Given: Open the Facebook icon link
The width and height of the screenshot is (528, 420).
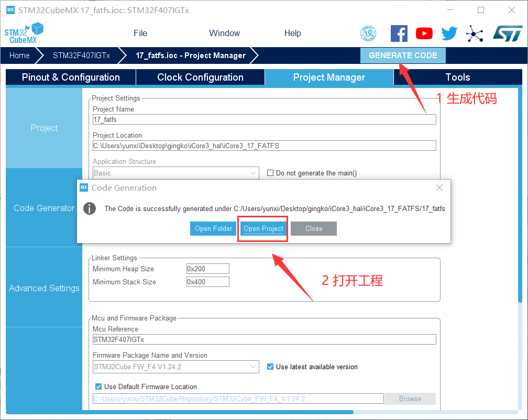Looking at the screenshot, I should pos(399,34).
